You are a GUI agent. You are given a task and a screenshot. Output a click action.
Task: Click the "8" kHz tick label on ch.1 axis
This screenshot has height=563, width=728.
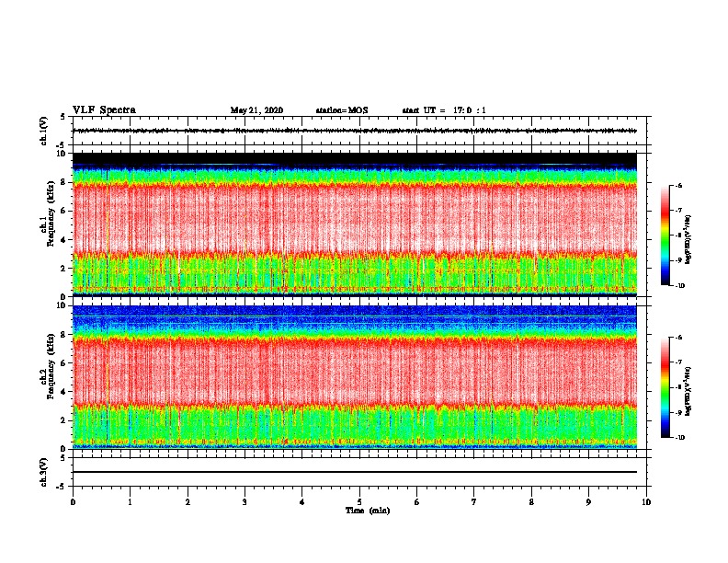(64, 182)
